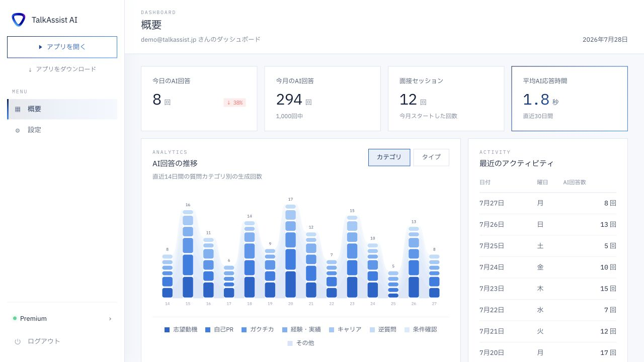Click the TalkAssist AI logo icon
The height and width of the screenshot is (362, 644).
[19, 20]
